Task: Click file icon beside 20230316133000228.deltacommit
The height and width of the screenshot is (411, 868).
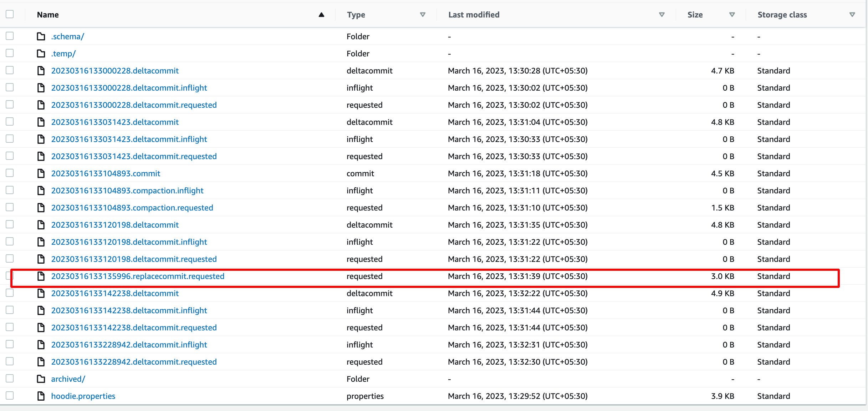Action: (x=41, y=71)
